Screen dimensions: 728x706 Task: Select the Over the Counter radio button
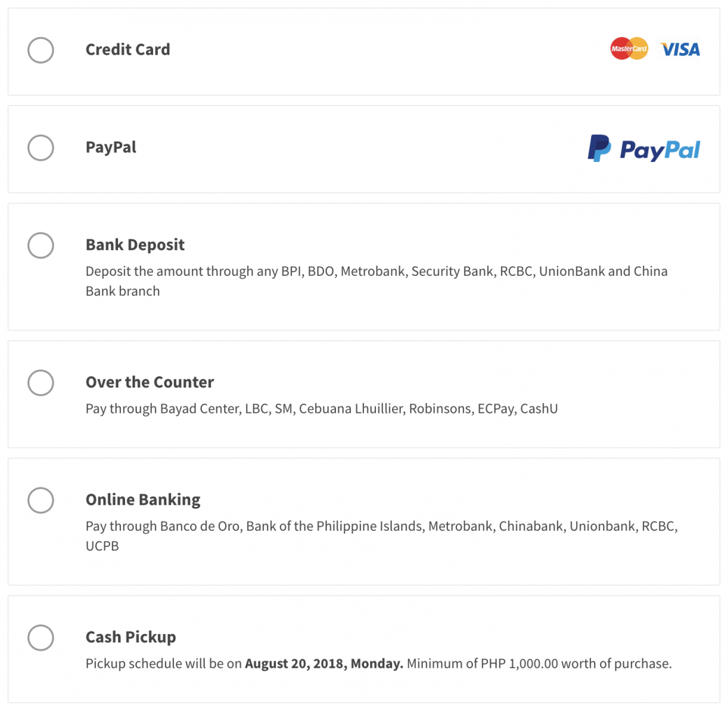coord(41,383)
